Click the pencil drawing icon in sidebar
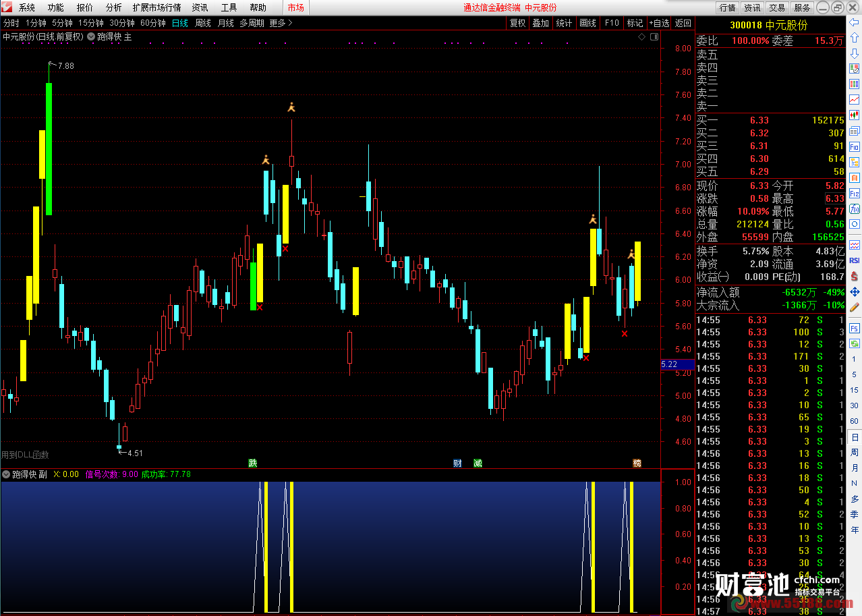The height and width of the screenshot is (616, 862). (x=854, y=307)
